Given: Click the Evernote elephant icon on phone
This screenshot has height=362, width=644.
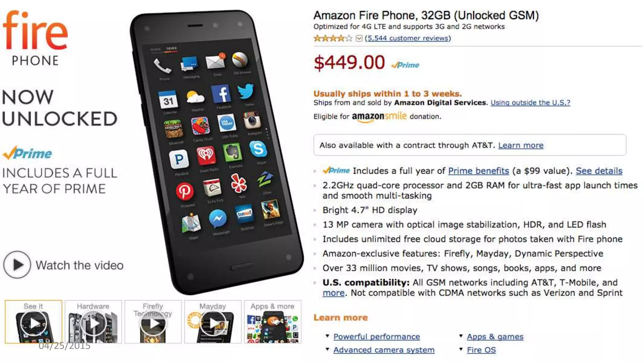Looking at the screenshot, I should click(232, 152).
